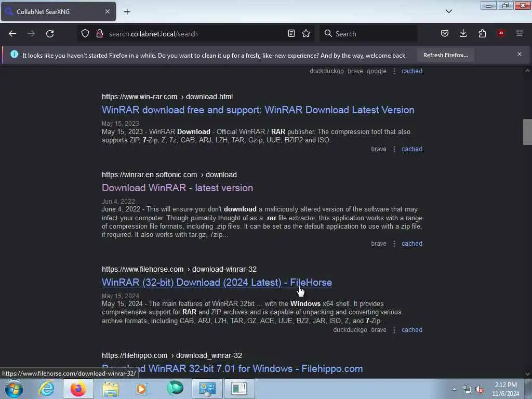Show hidden system tray icons arrow
This screenshot has width=532, height=399.
coord(454,389)
